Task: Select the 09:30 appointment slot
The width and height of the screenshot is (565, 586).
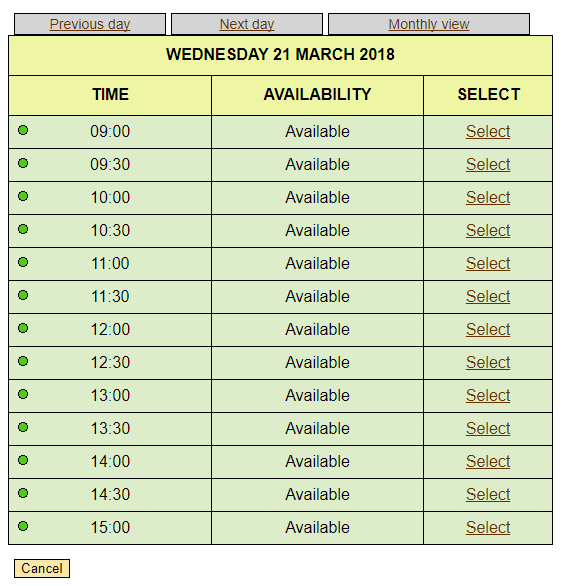Action: click(x=488, y=164)
